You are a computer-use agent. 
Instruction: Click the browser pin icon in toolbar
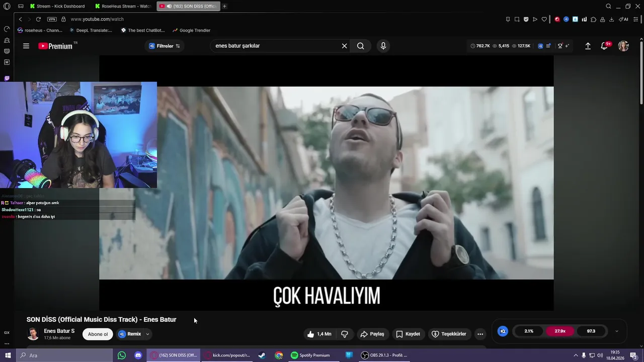click(508, 19)
